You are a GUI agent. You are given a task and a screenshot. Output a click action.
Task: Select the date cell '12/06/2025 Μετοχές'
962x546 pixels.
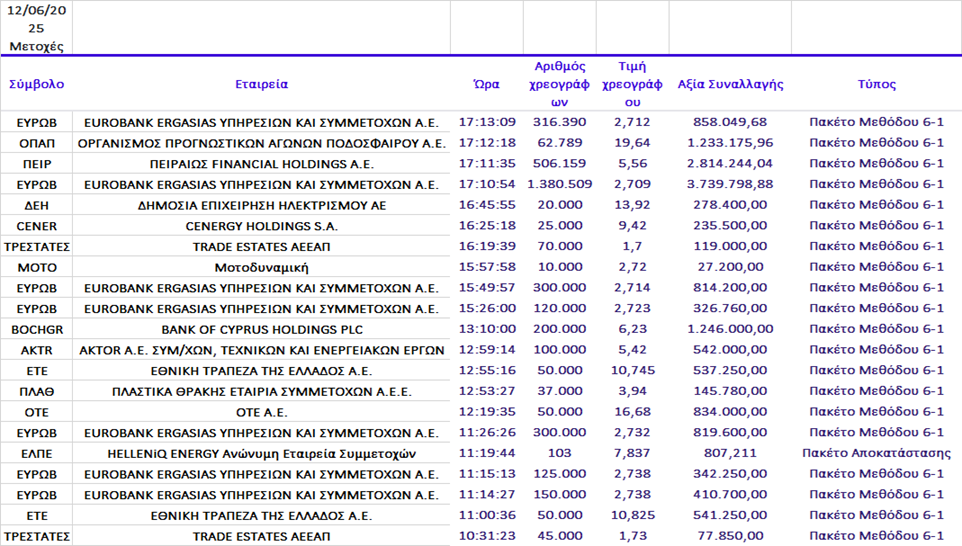tap(36, 28)
